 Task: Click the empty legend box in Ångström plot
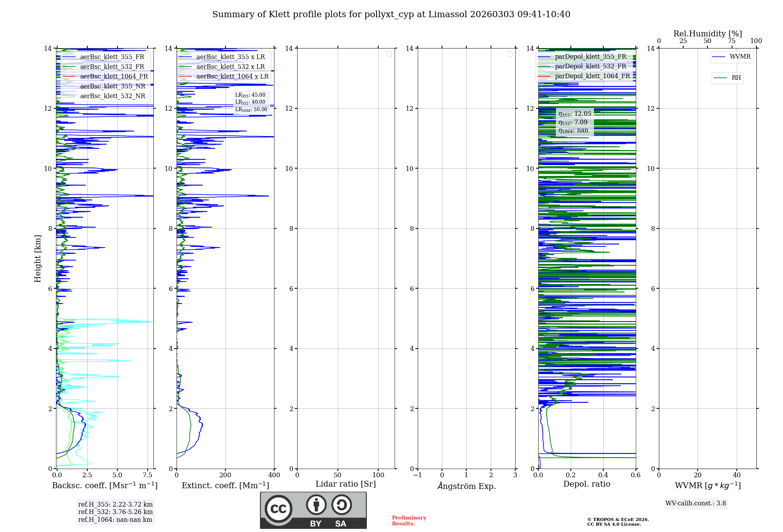[510, 54]
